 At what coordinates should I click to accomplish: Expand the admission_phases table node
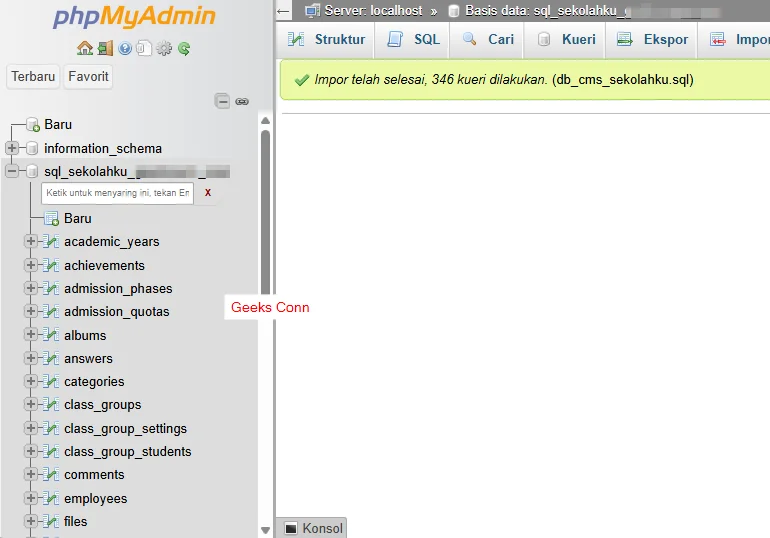[30, 288]
